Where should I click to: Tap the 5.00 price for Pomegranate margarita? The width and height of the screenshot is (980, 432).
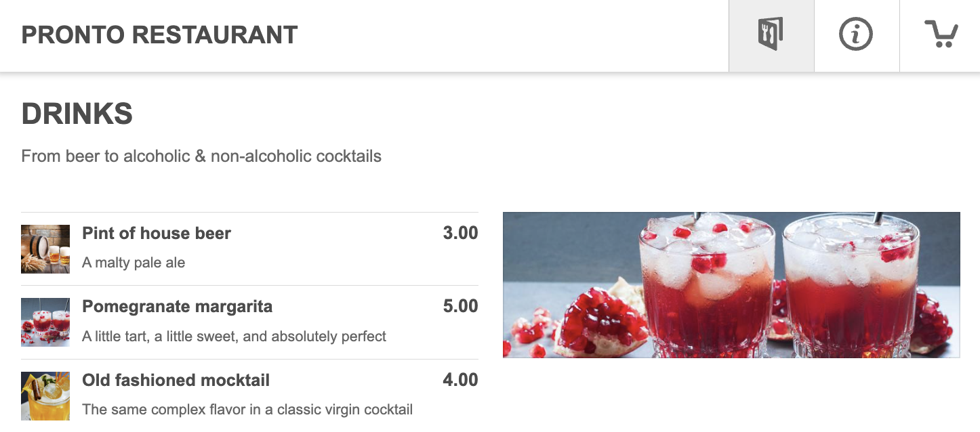click(460, 307)
